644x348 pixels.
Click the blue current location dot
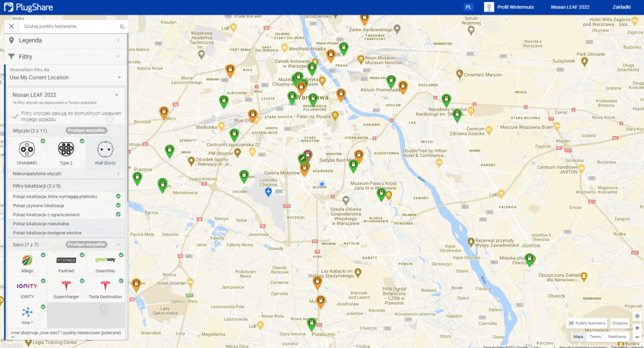click(x=322, y=184)
